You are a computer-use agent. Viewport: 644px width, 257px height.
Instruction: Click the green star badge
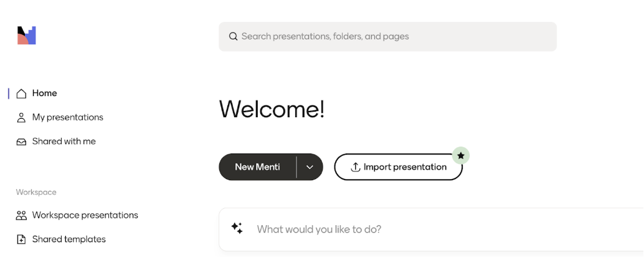461,156
